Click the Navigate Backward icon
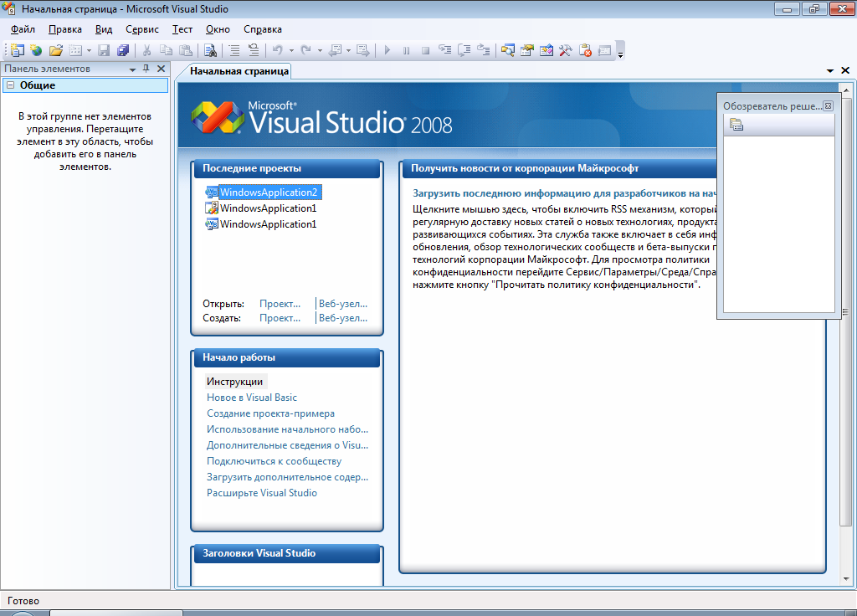The image size is (857, 616). [x=335, y=50]
